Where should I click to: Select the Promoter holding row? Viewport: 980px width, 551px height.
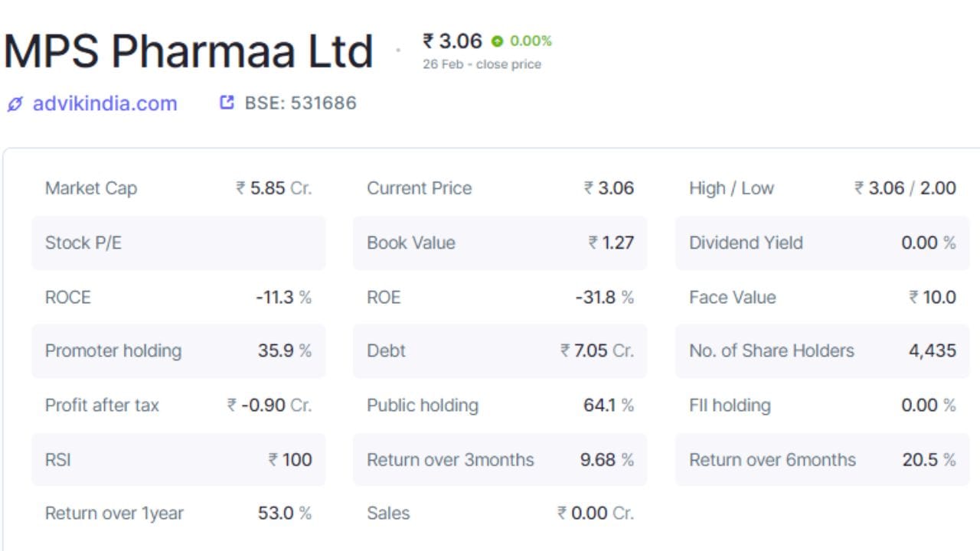click(x=178, y=351)
